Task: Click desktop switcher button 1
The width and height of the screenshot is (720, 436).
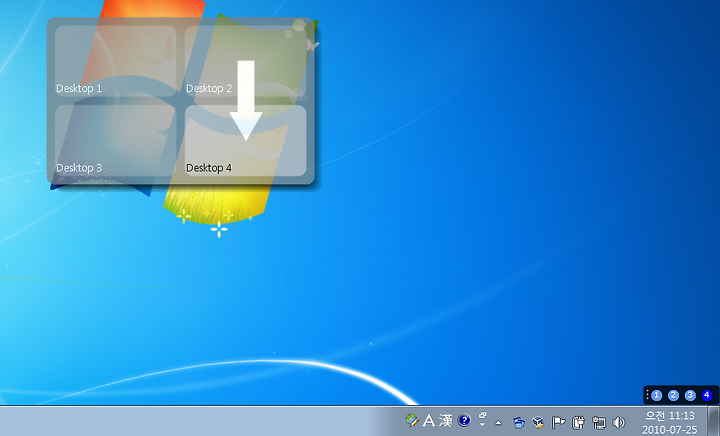Action: pyautogui.click(x=657, y=395)
